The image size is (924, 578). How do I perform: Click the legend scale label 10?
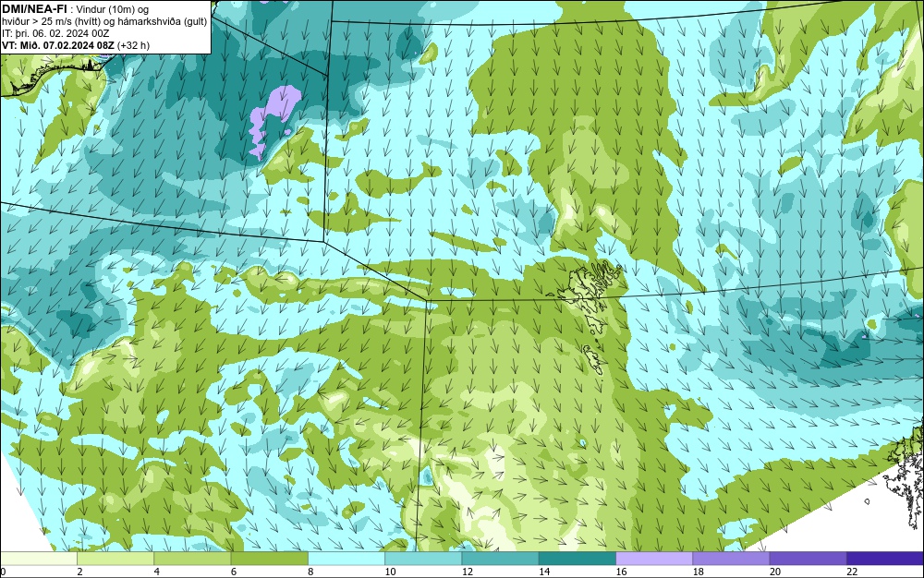coord(390,572)
